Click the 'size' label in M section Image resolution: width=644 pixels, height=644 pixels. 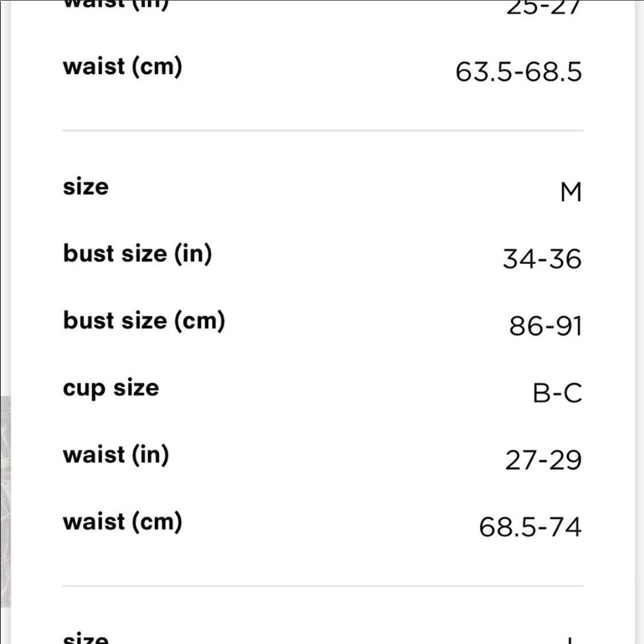click(85, 187)
